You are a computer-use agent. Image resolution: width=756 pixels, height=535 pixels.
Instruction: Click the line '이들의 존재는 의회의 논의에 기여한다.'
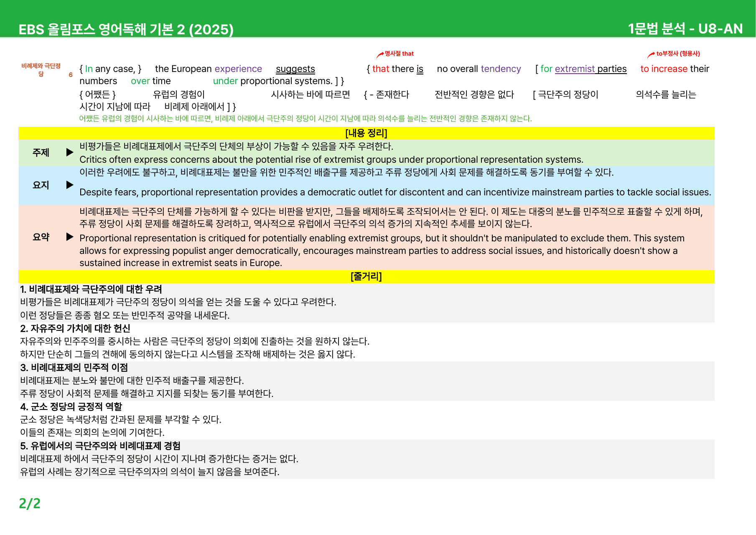pos(92,433)
